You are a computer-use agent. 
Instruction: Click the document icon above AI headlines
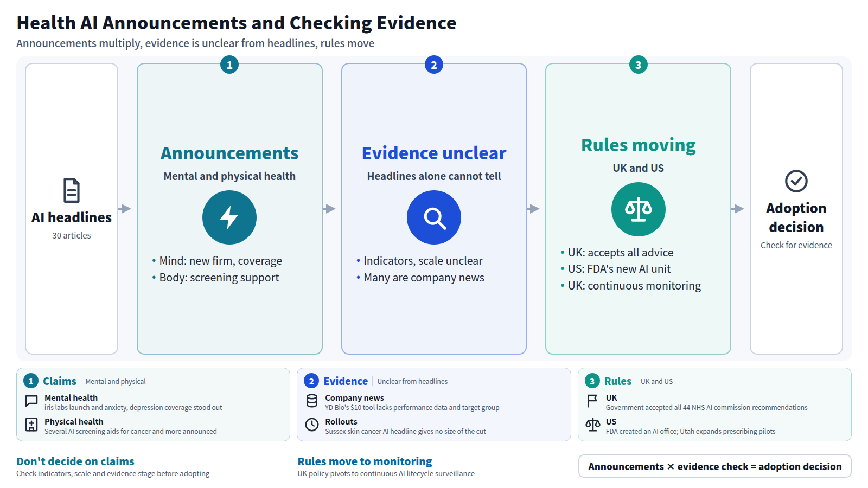(x=72, y=190)
